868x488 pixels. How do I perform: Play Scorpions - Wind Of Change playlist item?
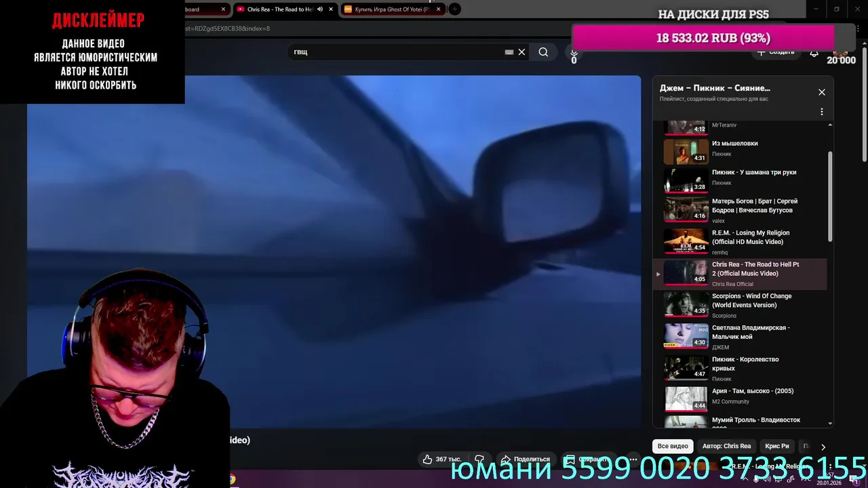[740, 306]
